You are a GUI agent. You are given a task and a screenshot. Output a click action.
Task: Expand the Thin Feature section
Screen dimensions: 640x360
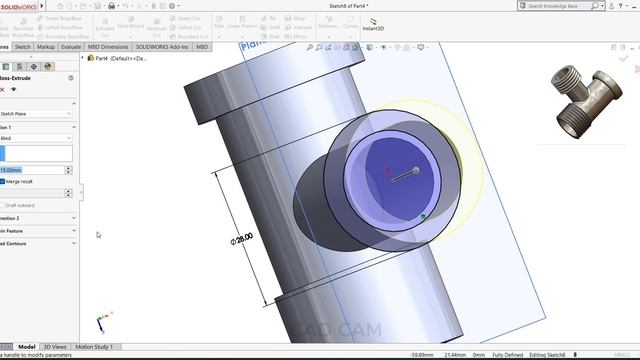tap(38, 231)
